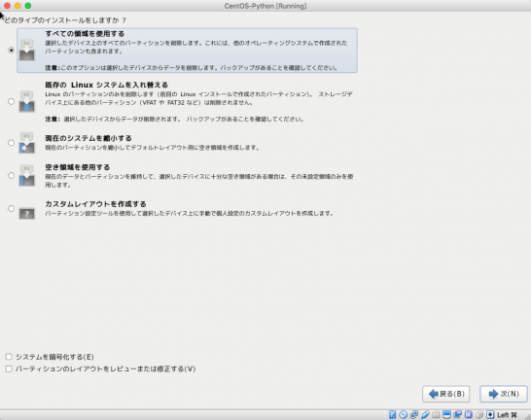Click the display monitor icon in status bar
The height and width of the screenshot is (420, 531).
point(446,414)
